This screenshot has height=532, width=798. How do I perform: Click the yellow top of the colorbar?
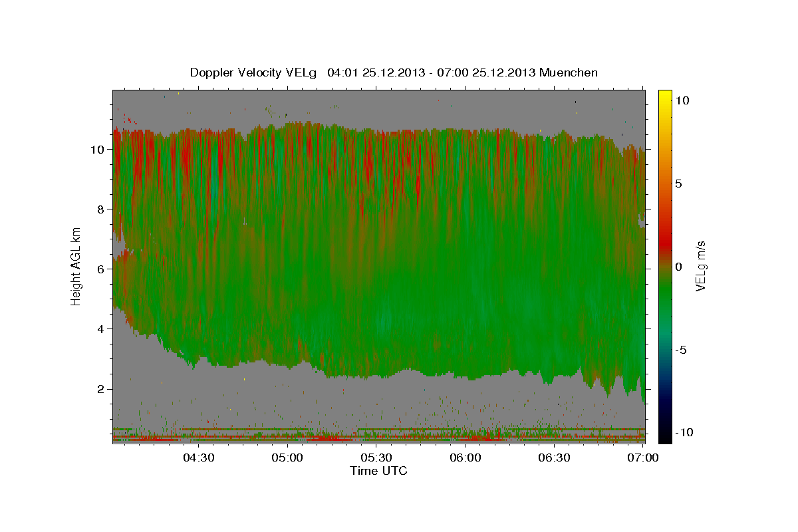[665, 96]
